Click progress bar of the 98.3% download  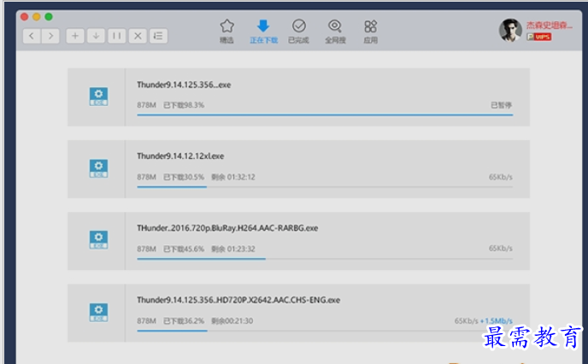[x=325, y=114]
